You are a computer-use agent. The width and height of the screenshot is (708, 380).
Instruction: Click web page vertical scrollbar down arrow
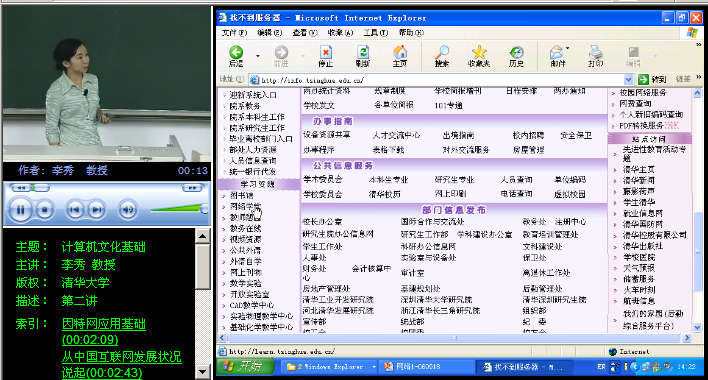pyautogui.click(x=697, y=328)
